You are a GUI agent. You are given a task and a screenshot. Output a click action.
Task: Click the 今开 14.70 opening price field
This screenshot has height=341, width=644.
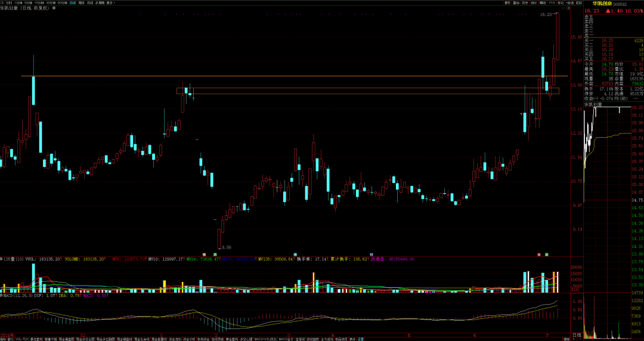coord(599,64)
